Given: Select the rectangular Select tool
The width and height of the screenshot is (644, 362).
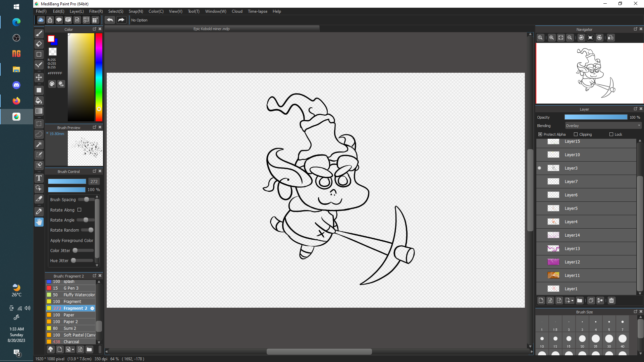Looking at the screenshot, I should [39, 124].
